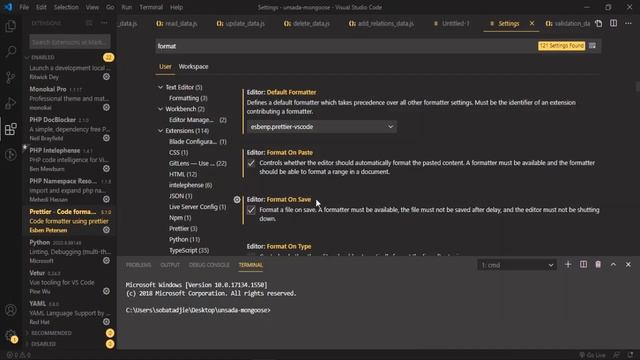The height and width of the screenshot is (360, 640).
Task: Open the File menu
Action: point(24,7)
